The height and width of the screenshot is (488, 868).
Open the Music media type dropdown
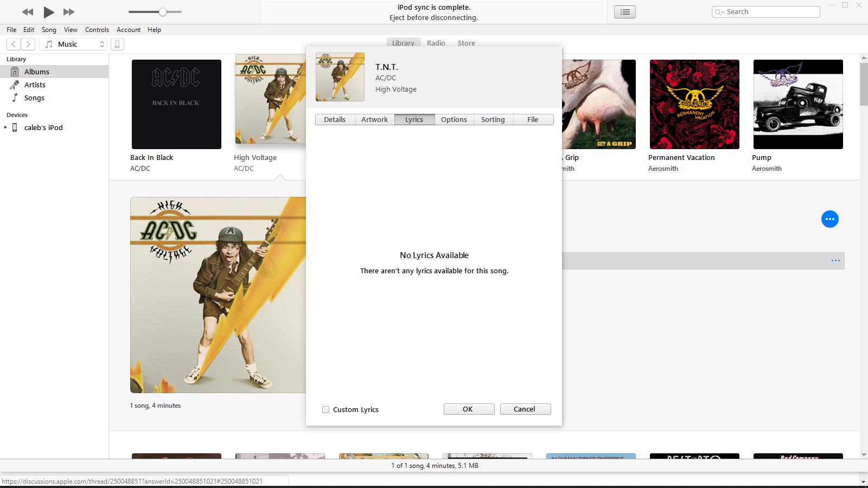click(74, 44)
